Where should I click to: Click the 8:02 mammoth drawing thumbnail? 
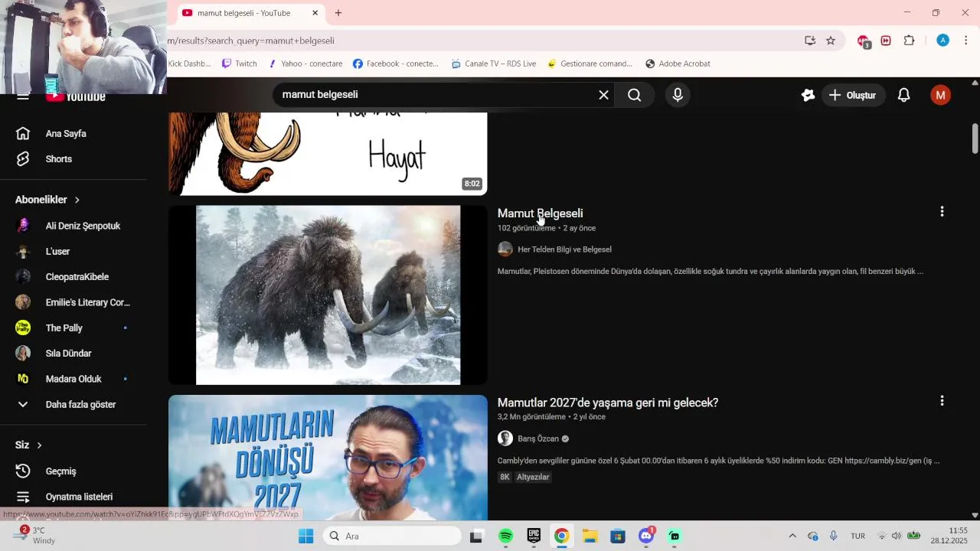point(328,154)
